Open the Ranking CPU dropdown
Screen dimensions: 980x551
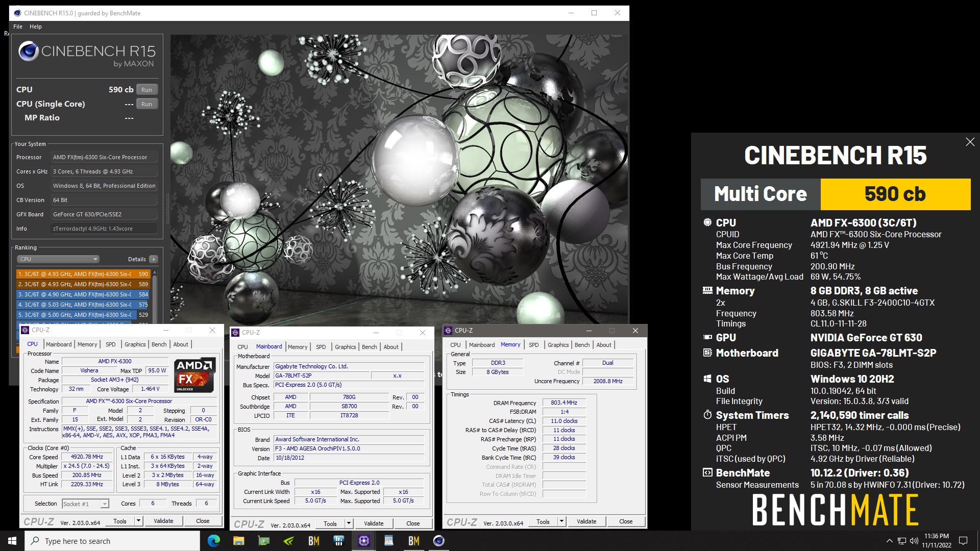58,259
